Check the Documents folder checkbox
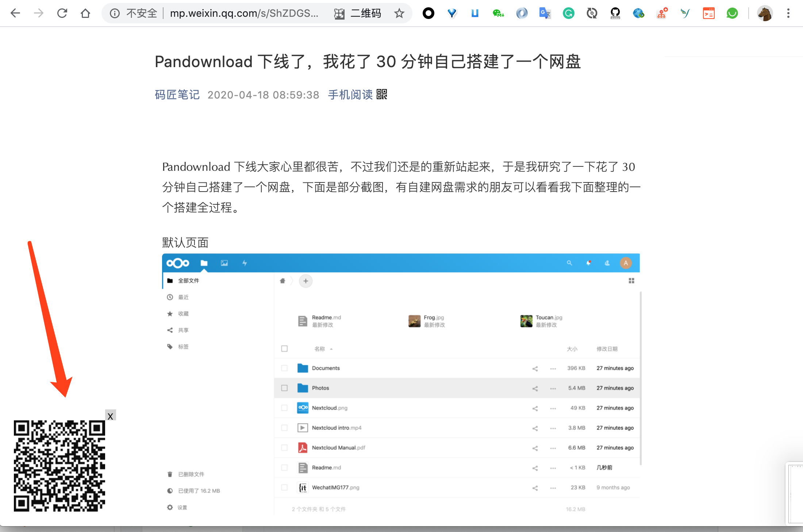Viewport: 803px width, 532px height. [284, 368]
